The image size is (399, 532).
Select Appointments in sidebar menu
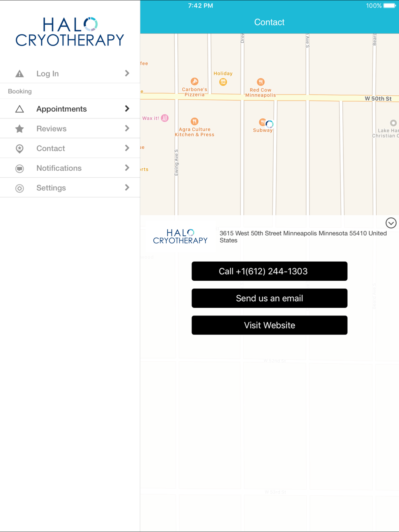click(x=70, y=109)
